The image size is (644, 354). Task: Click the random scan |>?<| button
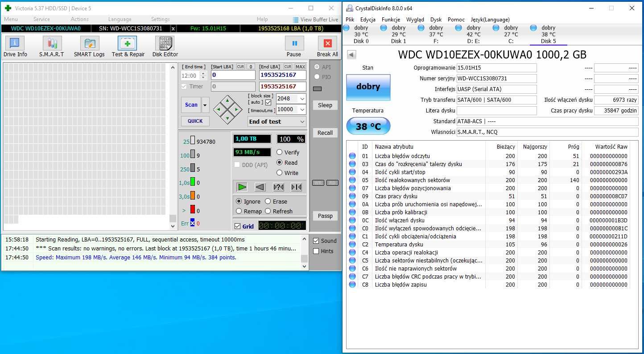point(278,187)
